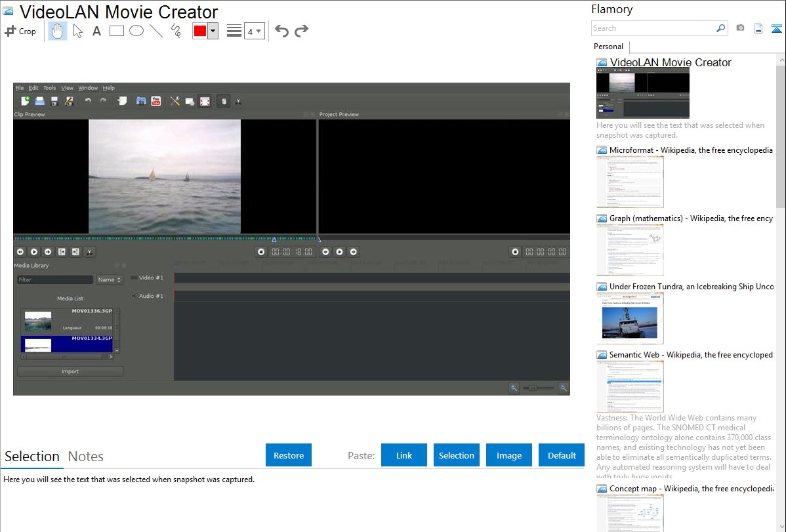Open the line thickness dropdown showing 4

coord(255,31)
